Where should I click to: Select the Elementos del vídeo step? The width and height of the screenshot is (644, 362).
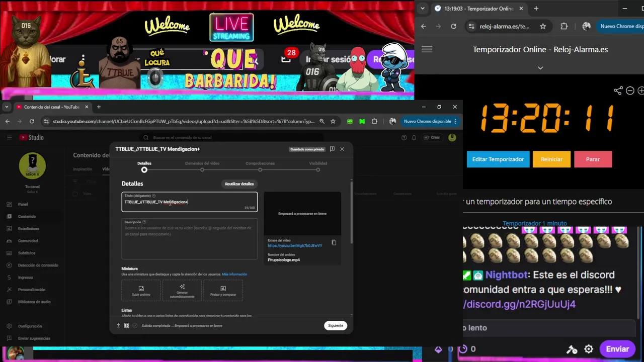tap(202, 166)
